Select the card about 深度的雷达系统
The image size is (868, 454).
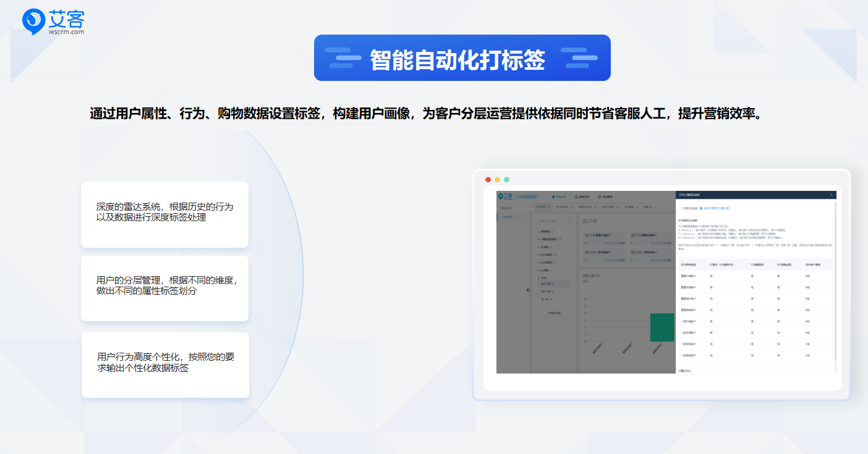pyautogui.click(x=164, y=214)
